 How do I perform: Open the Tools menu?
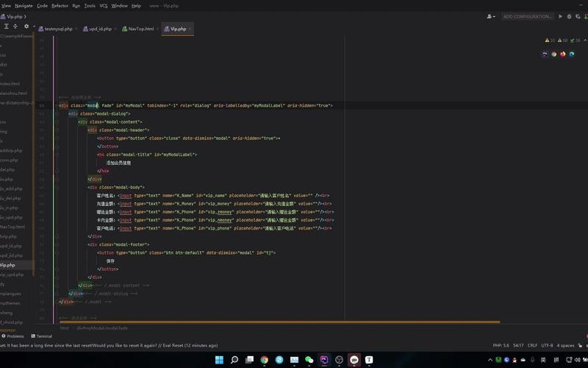point(90,6)
